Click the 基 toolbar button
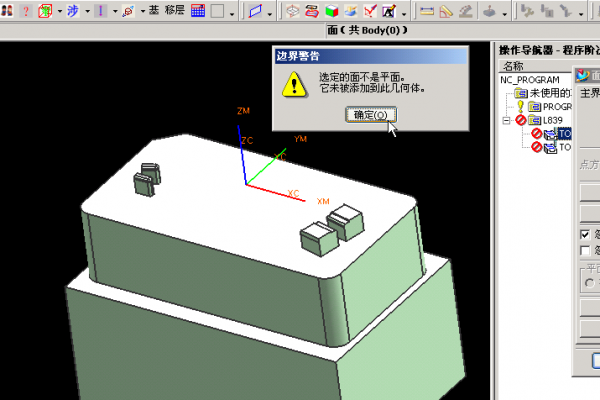600x400 pixels. [x=153, y=10]
